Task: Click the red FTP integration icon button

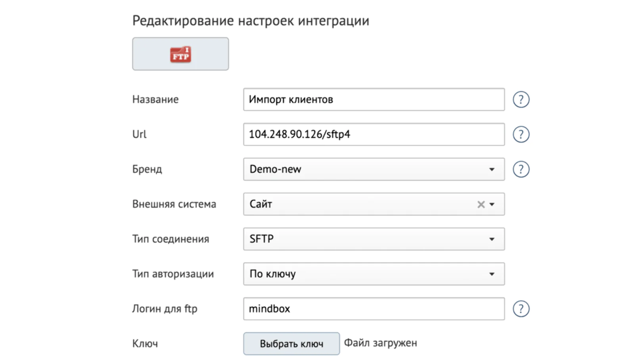Action: coord(180,54)
